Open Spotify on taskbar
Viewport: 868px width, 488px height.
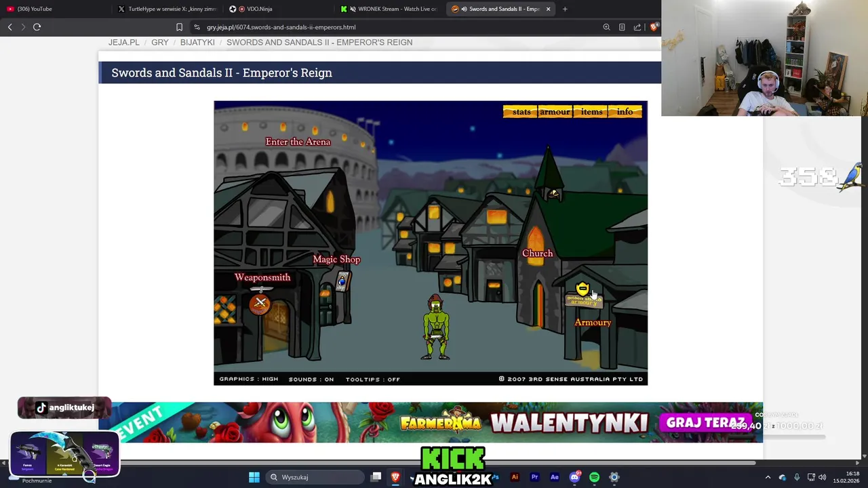[x=594, y=477]
